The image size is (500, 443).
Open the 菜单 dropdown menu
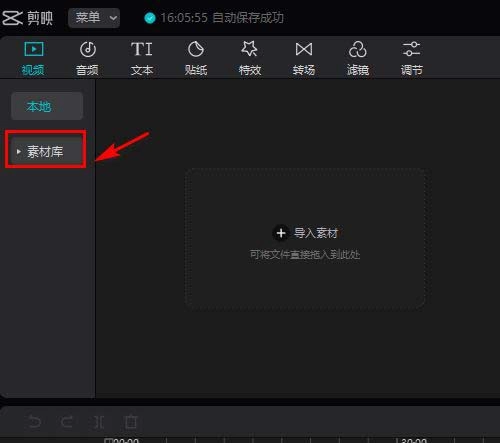coord(94,18)
